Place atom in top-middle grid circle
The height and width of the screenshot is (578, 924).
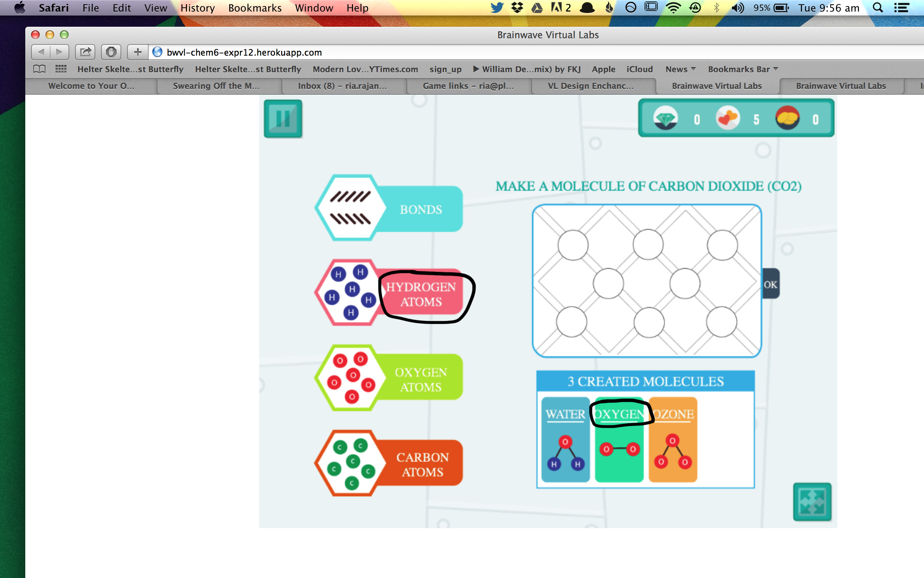click(648, 245)
